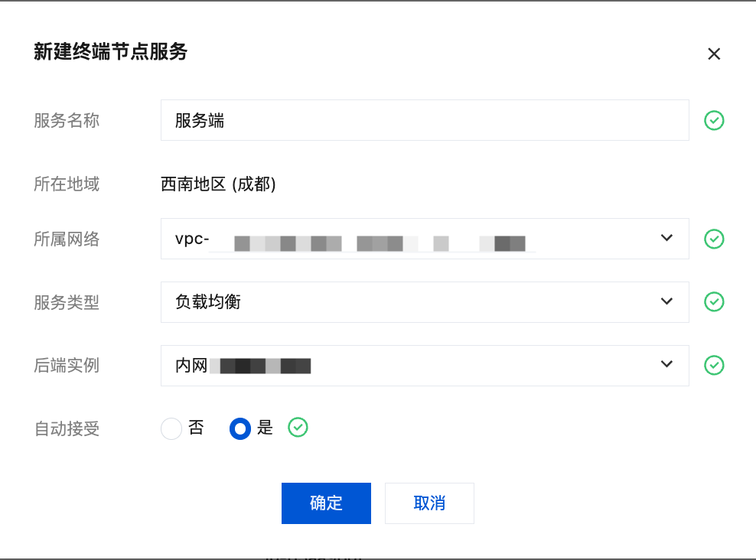Open the 所属网络 vpc dropdown arrow

point(666,238)
